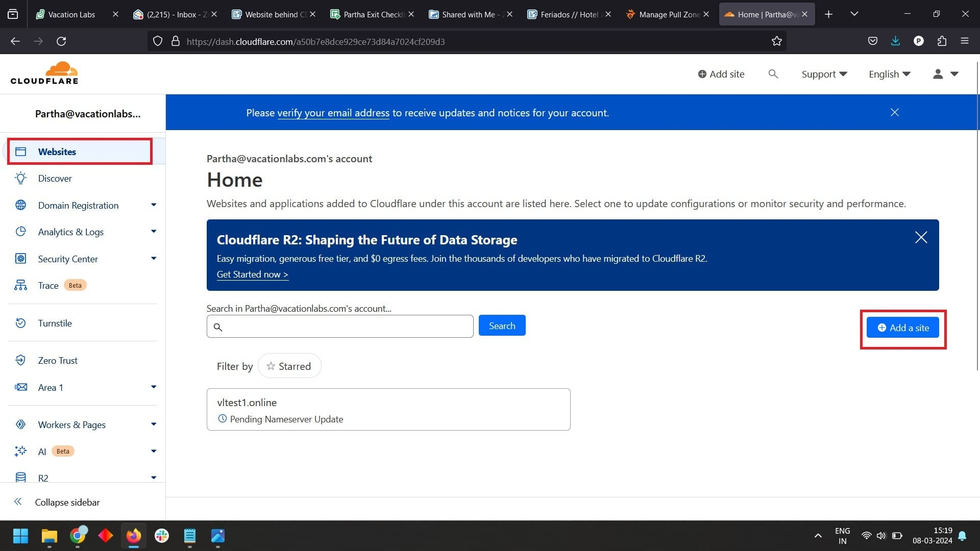This screenshot has height=551, width=980.
Task: Select Websites in the sidebar
Action: pyautogui.click(x=57, y=152)
